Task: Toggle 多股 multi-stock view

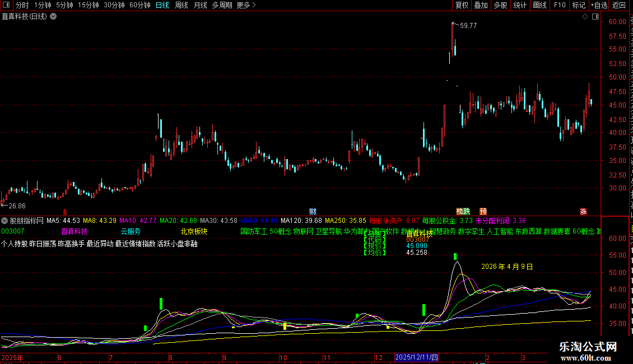Action: pyautogui.click(x=500, y=5)
